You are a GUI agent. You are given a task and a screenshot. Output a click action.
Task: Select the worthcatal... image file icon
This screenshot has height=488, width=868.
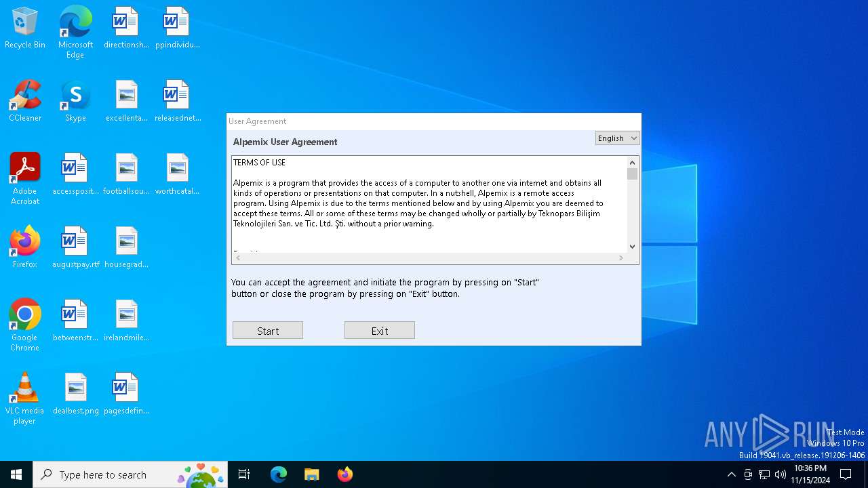[177, 174]
